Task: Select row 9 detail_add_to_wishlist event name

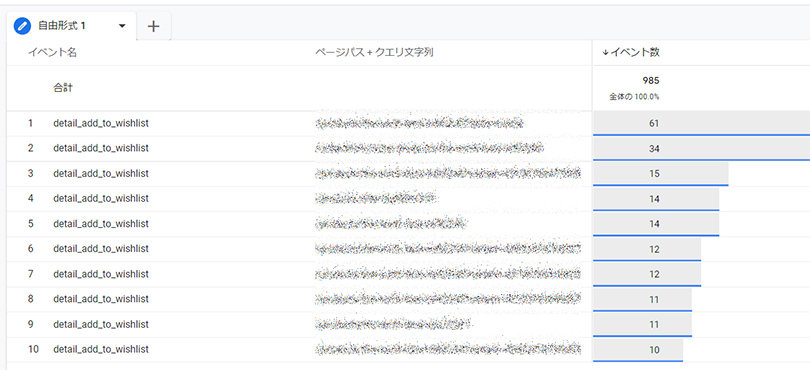Action: (101, 324)
